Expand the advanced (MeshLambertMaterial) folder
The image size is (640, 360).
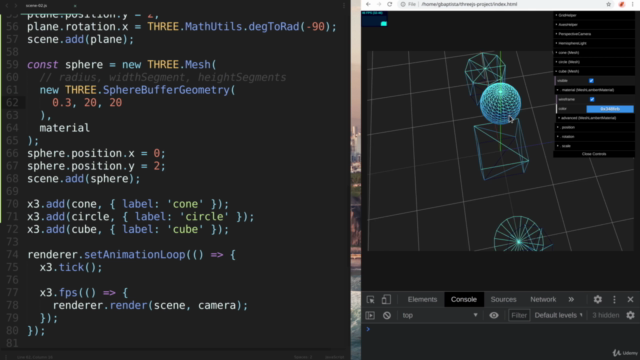[596, 118]
